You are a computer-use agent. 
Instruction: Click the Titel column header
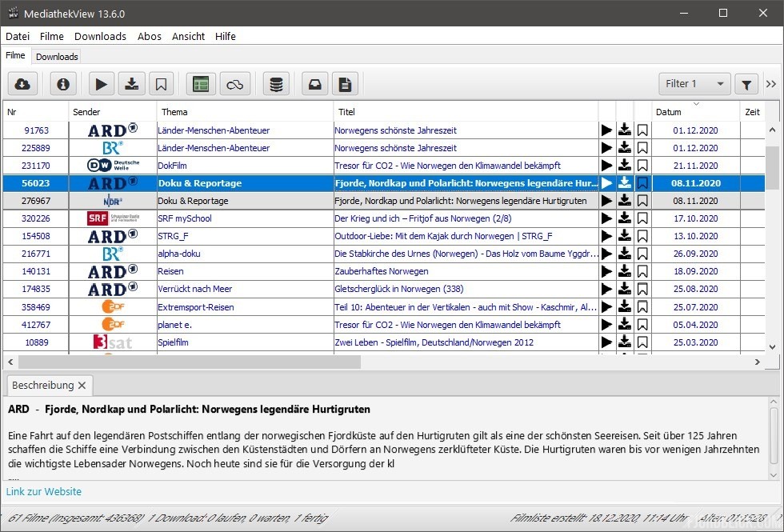click(466, 111)
